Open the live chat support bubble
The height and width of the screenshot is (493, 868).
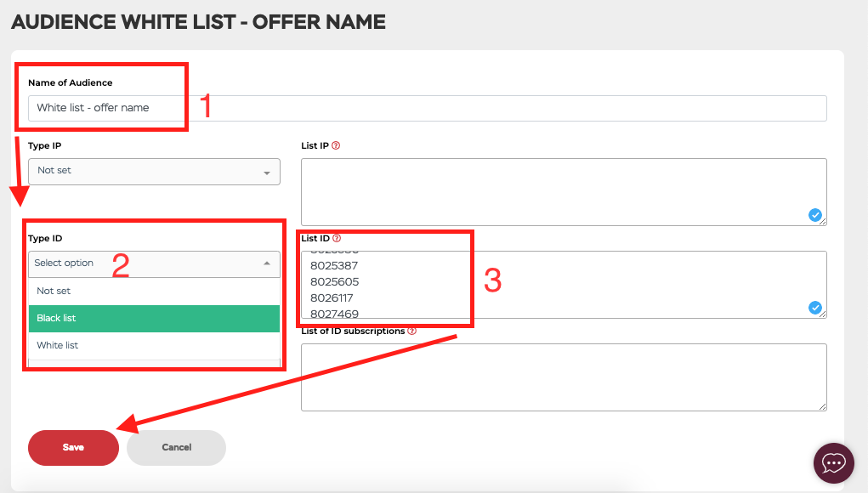coord(834,463)
